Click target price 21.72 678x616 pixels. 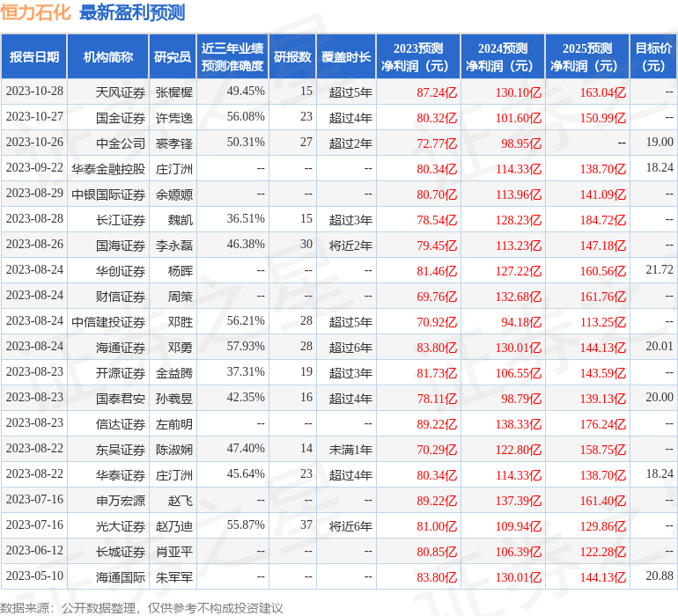point(660,269)
